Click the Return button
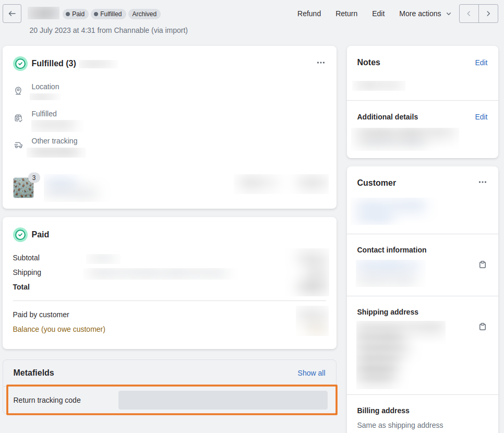 click(x=346, y=14)
